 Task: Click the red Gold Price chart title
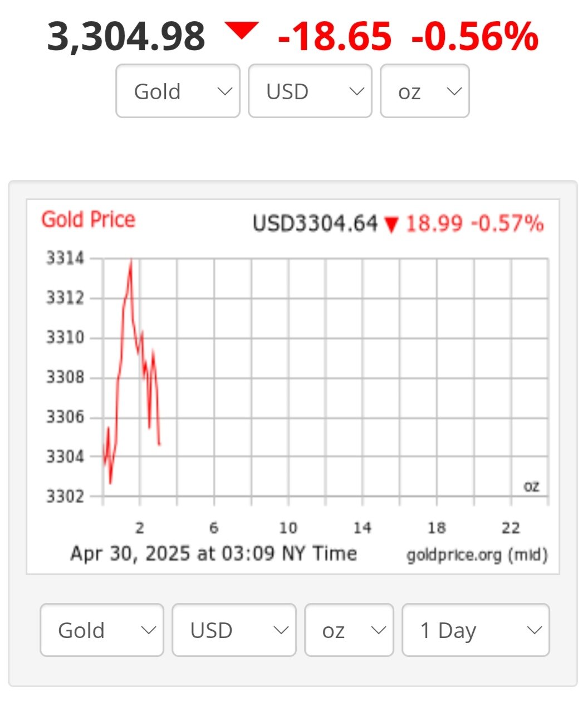point(89,220)
